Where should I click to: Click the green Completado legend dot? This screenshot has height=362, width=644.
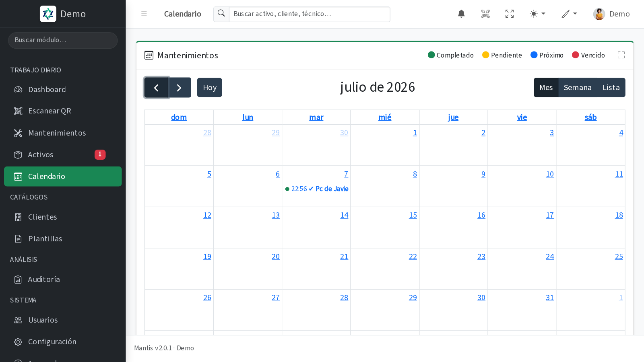[x=431, y=55]
